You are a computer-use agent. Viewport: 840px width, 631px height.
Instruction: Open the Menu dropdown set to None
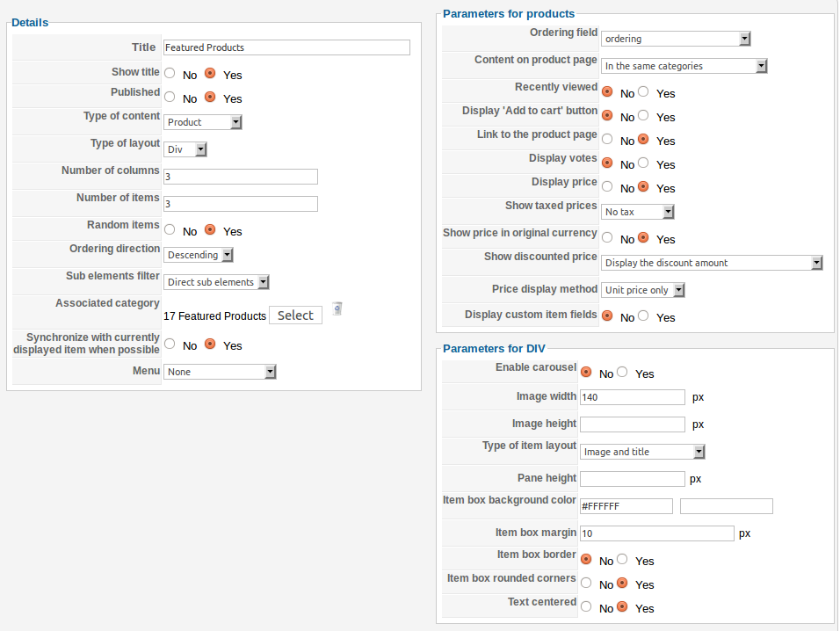pyautogui.click(x=221, y=372)
